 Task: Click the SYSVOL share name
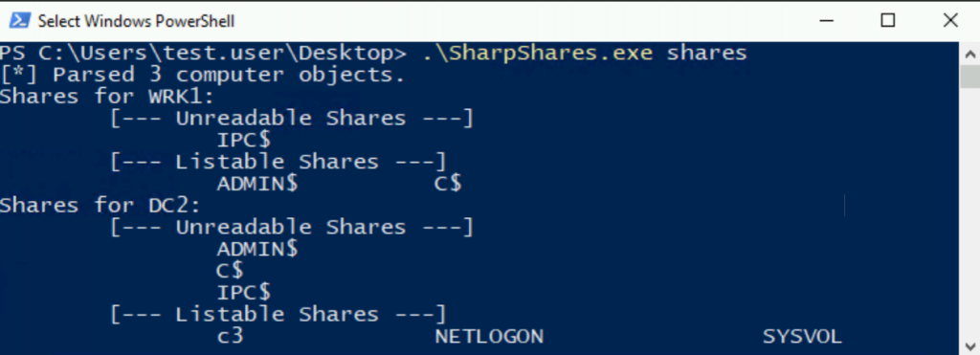[802, 337]
